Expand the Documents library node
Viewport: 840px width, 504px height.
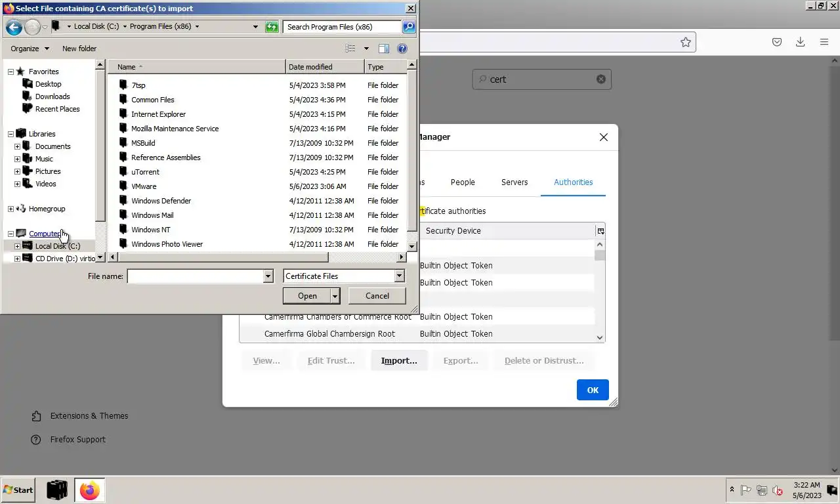pos(17,146)
